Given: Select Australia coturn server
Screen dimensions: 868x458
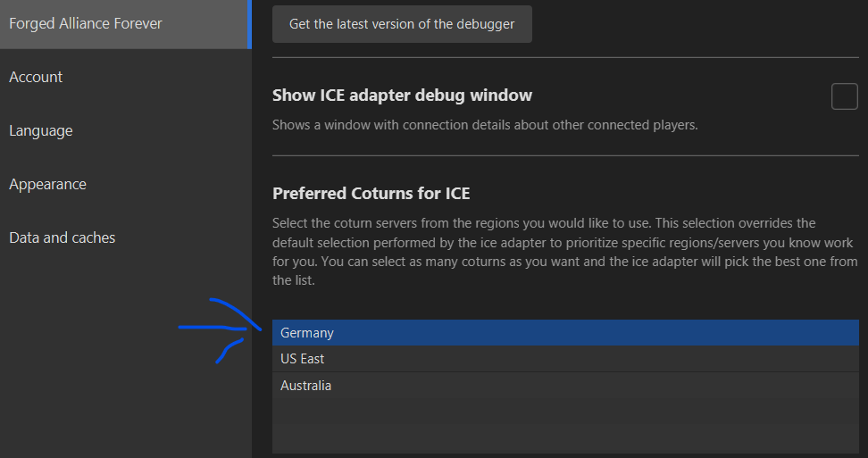Looking at the screenshot, I should point(565,386).
